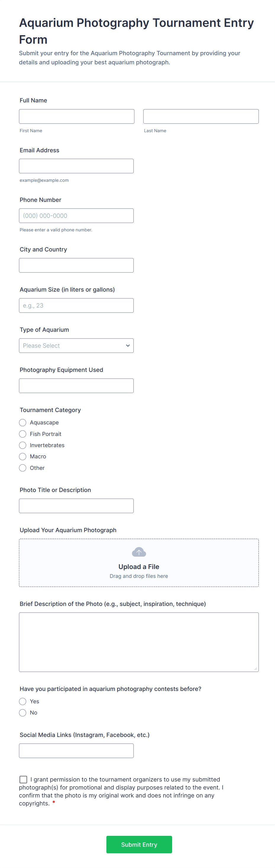Focus the First Name input field

click(77, 116)
